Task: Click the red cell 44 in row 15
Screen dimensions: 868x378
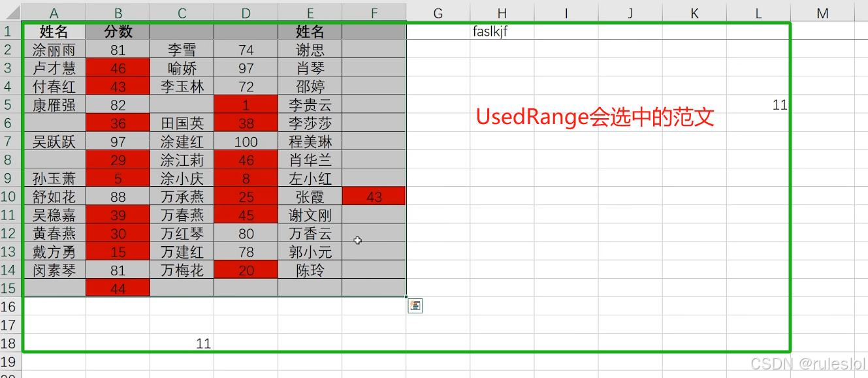Action: [118, 288]
